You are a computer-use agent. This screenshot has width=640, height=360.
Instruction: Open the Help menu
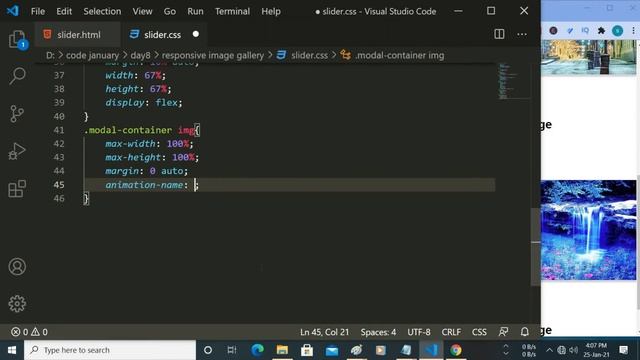pyautogui.click(x=271, y=11)
